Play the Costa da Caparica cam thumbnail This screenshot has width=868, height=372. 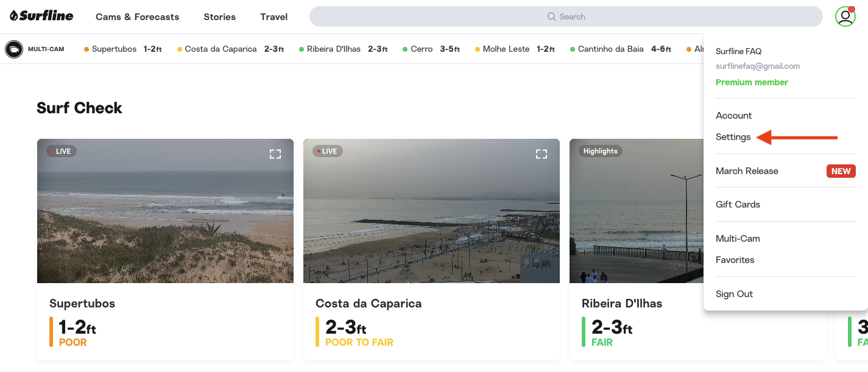(x=431, y=211)
